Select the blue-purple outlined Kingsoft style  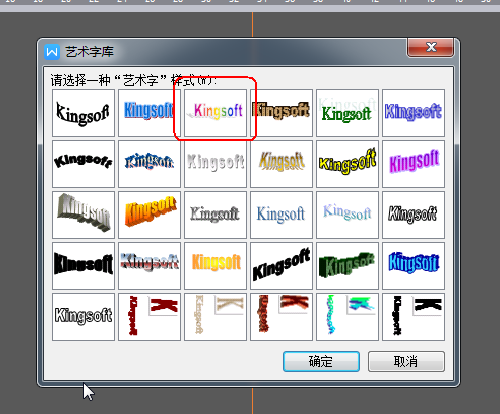[413, 113]
